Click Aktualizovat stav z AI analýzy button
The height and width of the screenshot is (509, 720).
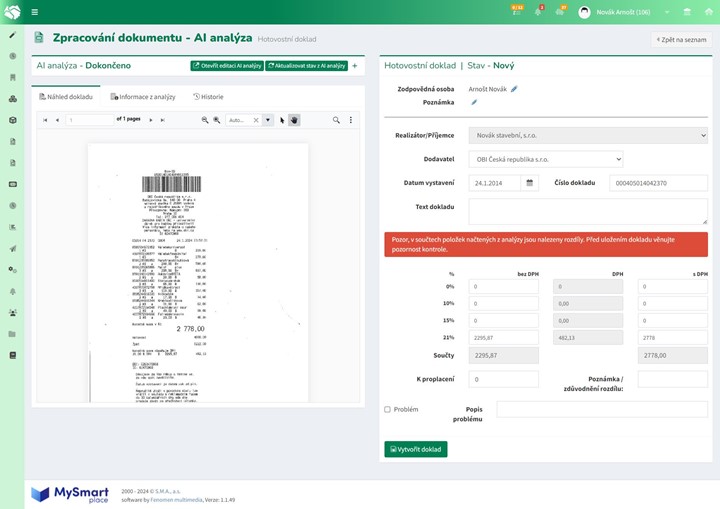[306, 66]
